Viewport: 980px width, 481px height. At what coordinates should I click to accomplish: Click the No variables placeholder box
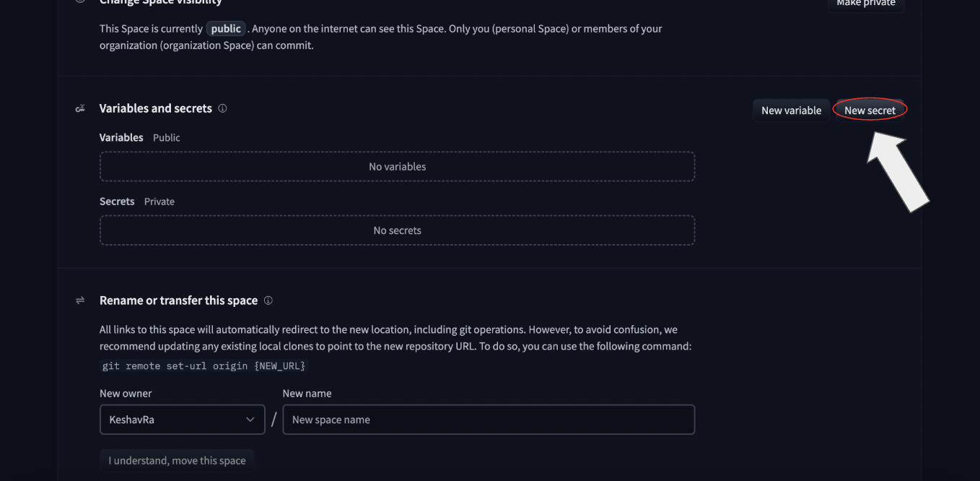tap(397, 167)
